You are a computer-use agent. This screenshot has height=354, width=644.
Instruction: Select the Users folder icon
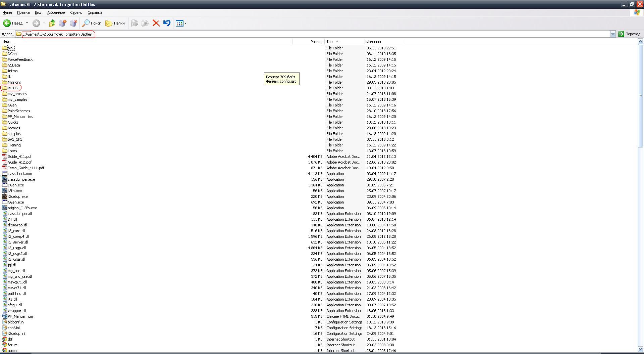click(5, 151)
